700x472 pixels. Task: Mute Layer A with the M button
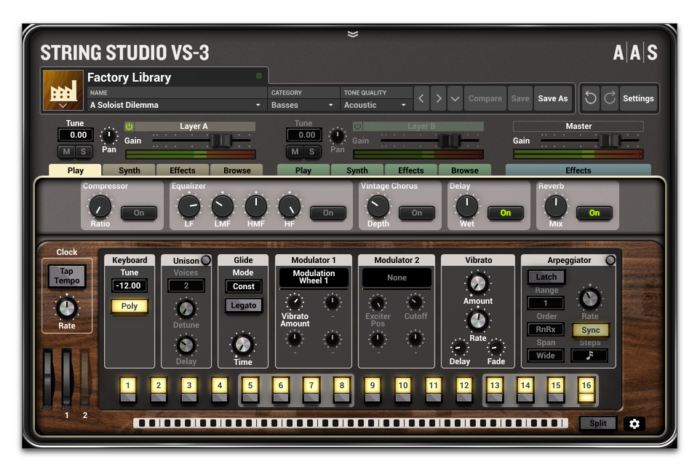67,152
